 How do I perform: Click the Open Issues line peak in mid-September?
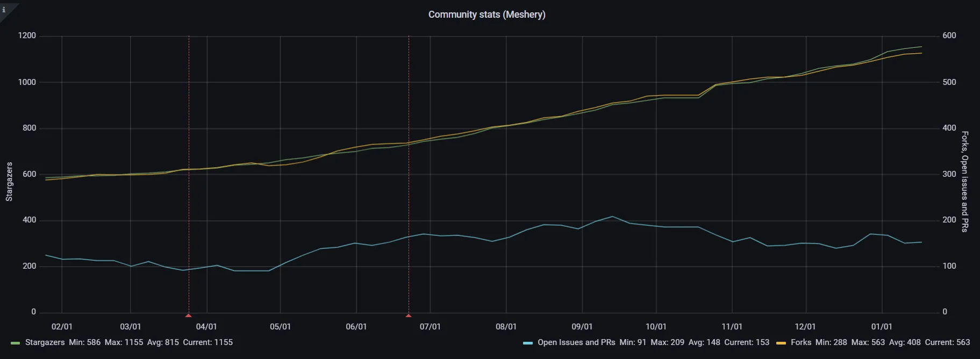click(612, 217)
